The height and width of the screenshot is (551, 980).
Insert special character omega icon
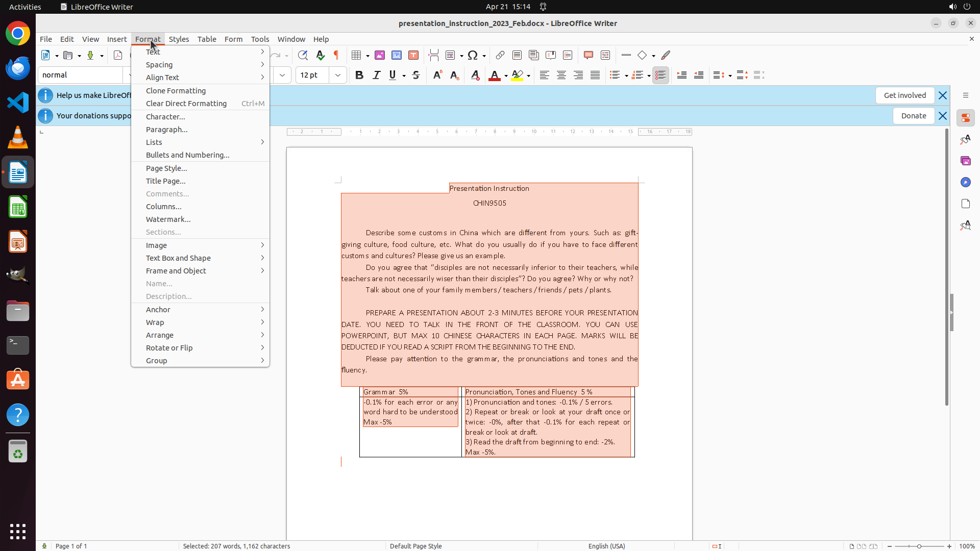point(473,55)
